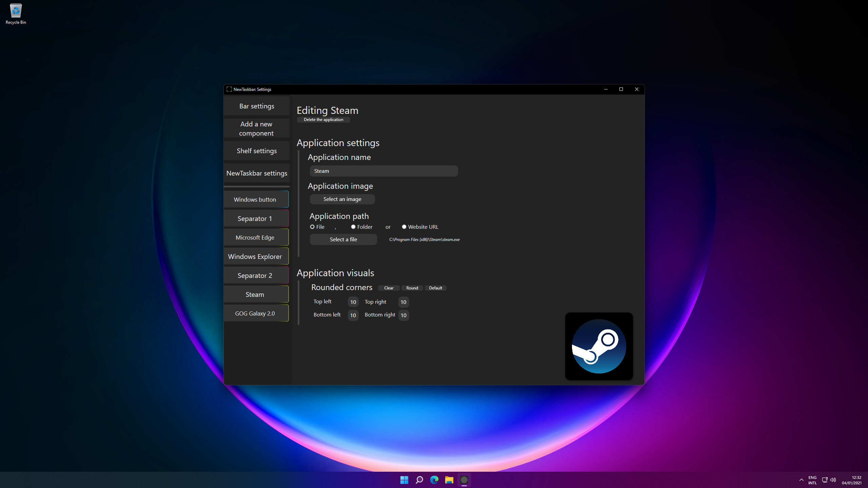Click the NewTaskbar icon on the taskbar
This screenshot has height=488, width=868.
pos(464,480)
